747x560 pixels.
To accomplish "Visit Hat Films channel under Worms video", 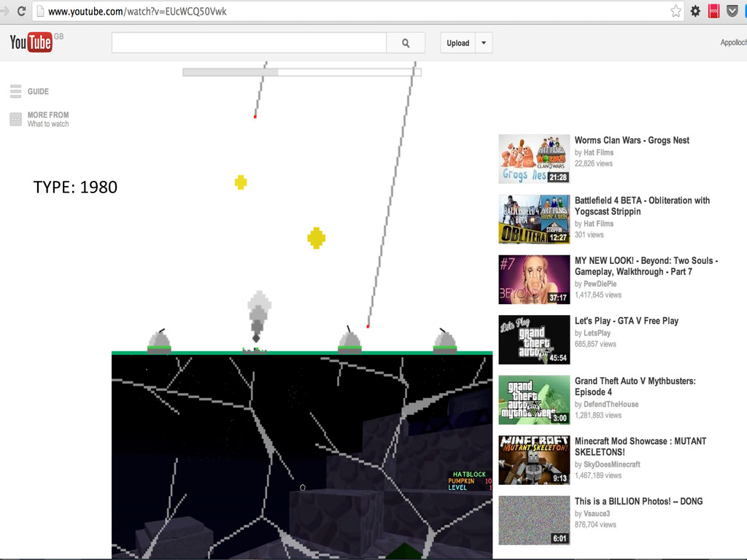I will pos(598,152).
